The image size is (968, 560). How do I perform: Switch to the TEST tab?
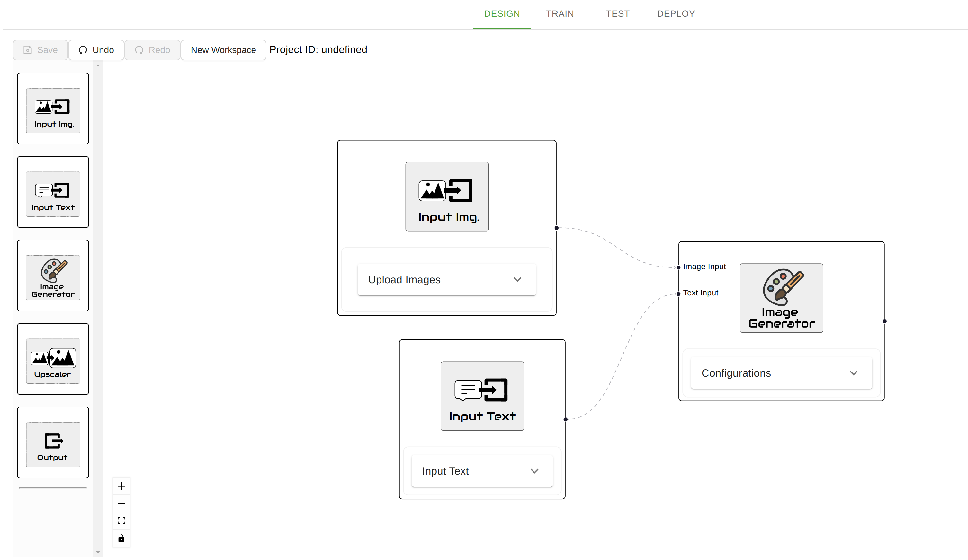618,14
